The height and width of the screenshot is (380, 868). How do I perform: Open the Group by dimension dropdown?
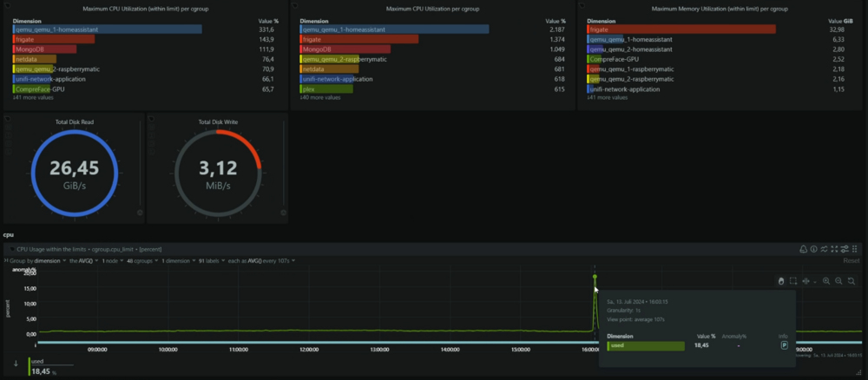36,260
